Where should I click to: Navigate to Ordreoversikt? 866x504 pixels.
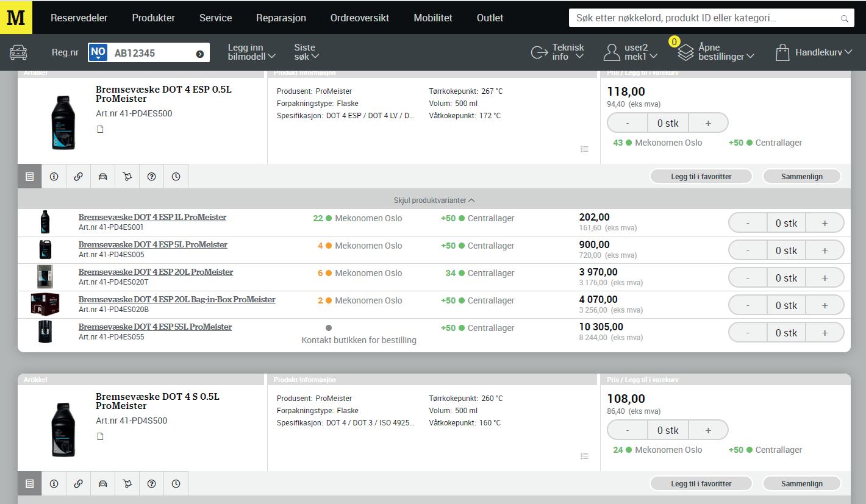coord(360,18)
